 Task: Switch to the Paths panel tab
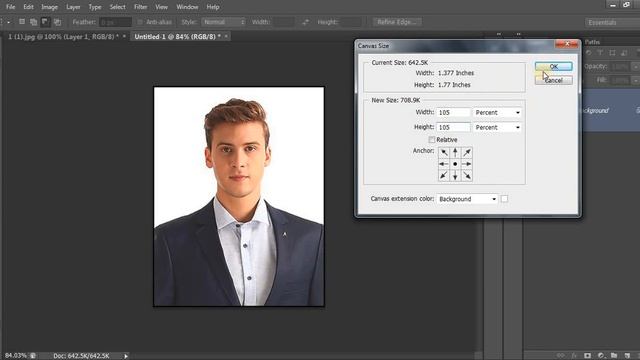[592, 42]
